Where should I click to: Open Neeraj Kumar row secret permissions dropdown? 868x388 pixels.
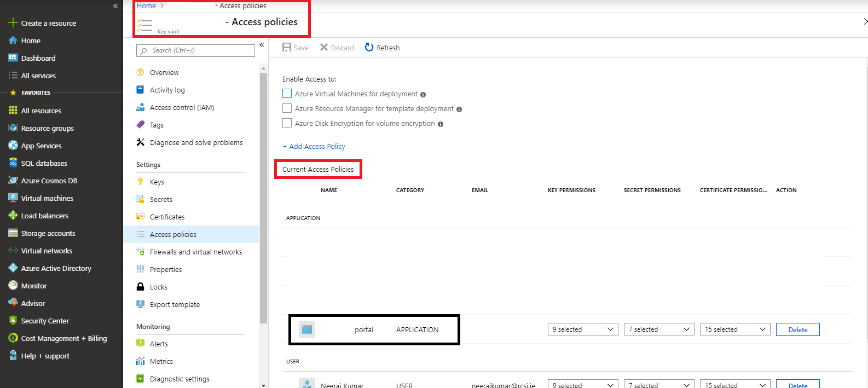(x=659, y=384)
